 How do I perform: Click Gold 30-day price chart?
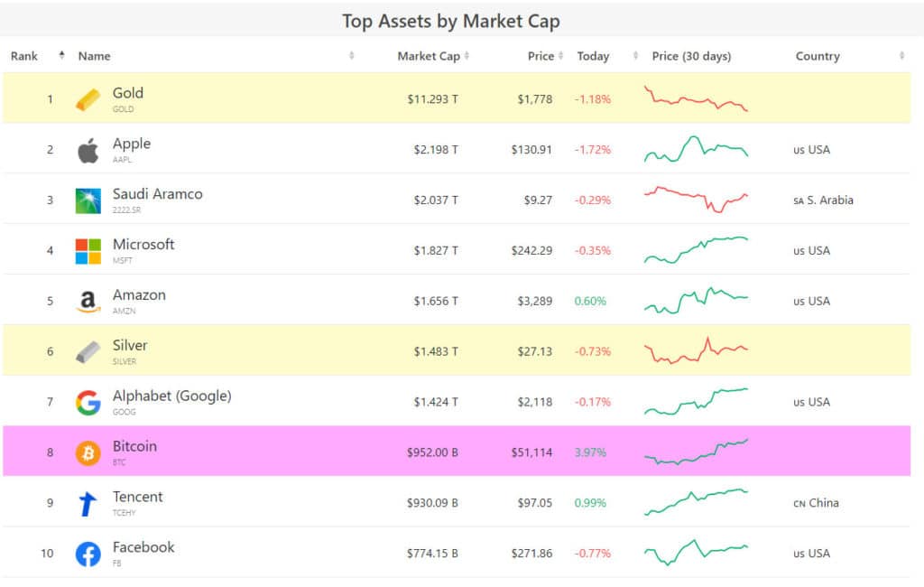pyautogui.click(x=696, y=99)
